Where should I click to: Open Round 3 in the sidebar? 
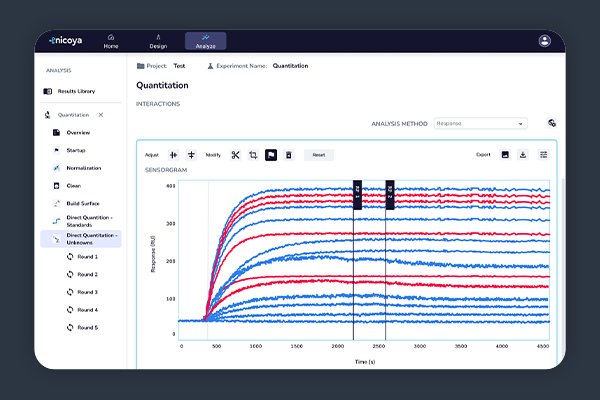click(x=88, y=292)
